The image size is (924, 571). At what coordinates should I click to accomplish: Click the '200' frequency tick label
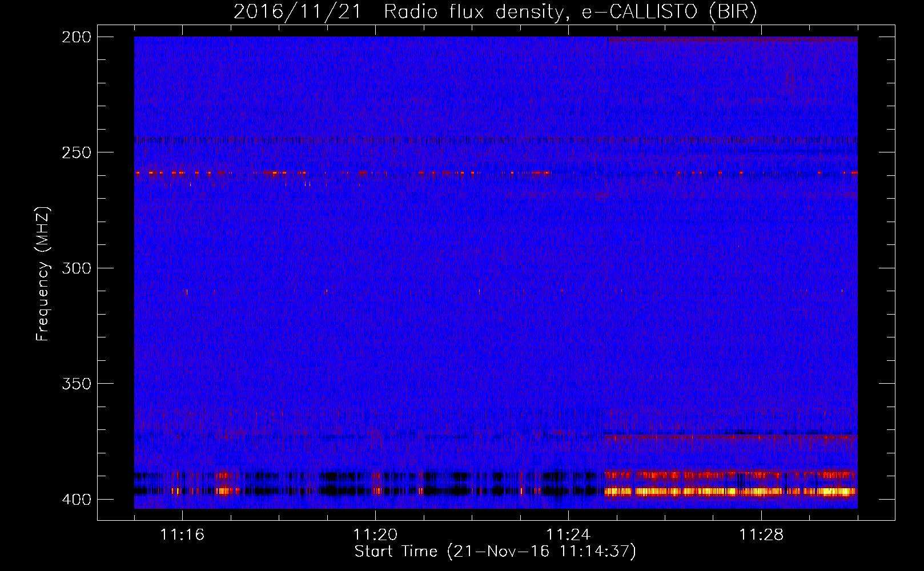tap(77, 37)
